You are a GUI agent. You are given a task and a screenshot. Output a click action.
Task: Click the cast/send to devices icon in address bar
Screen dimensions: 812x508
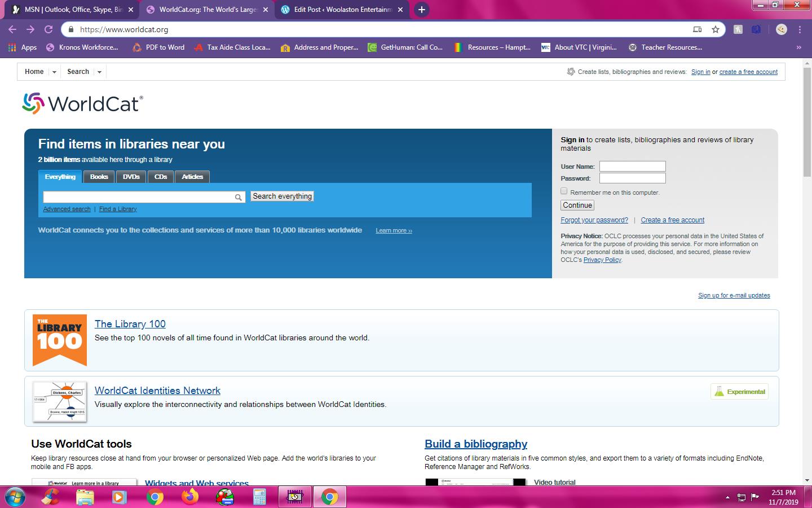click(698, 29)
